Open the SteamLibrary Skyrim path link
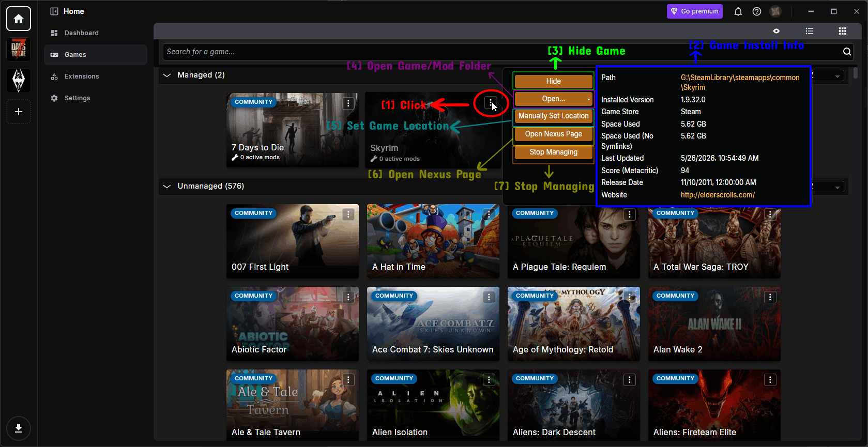 coord(740,82)
